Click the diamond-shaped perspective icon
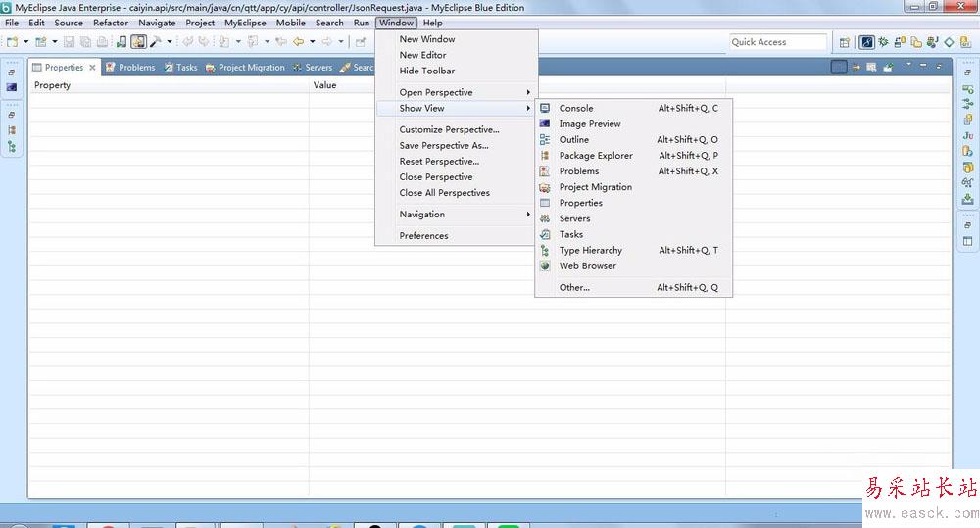This screenshot has width=980, height=528. coord(949,42)
